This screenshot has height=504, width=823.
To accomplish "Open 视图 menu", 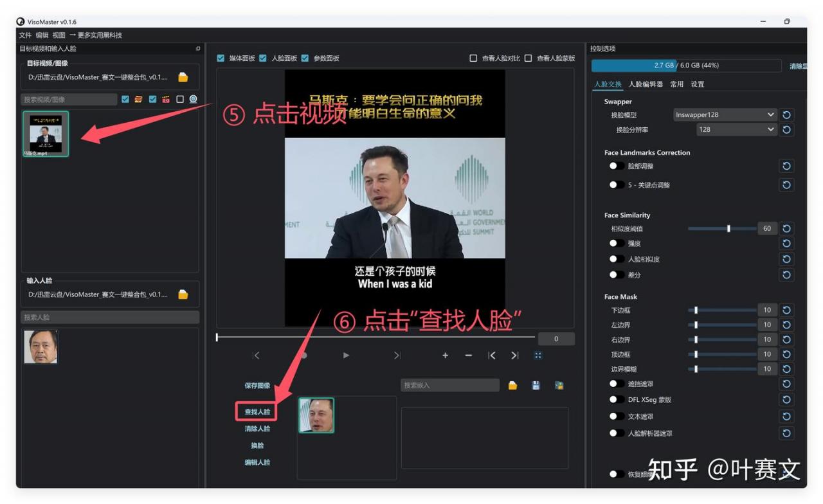I will tap(59, 35).
